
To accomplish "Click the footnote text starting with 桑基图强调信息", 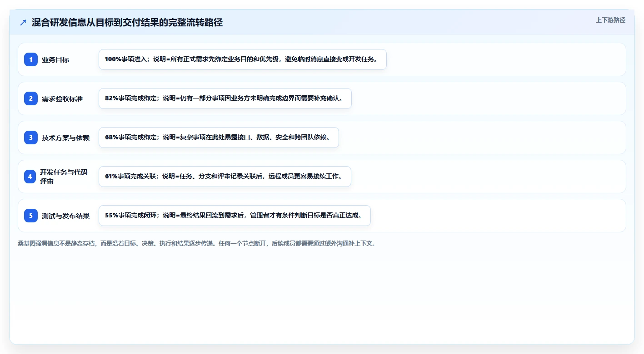I will coord(196,243).
